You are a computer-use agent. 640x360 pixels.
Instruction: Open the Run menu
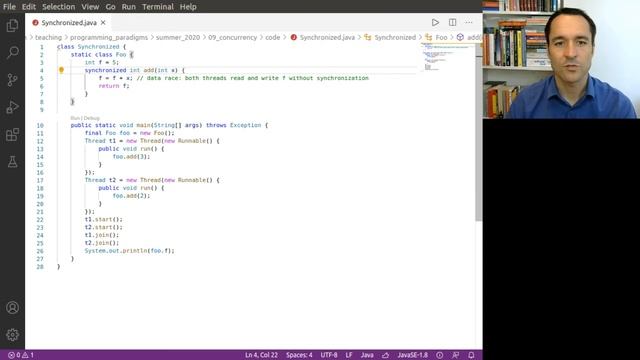click(x=129, y=7)
